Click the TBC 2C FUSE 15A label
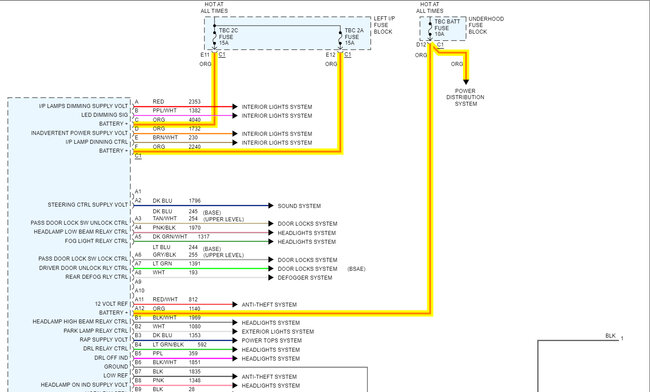This screenshot has width=650, height=392. coord(228,37)
